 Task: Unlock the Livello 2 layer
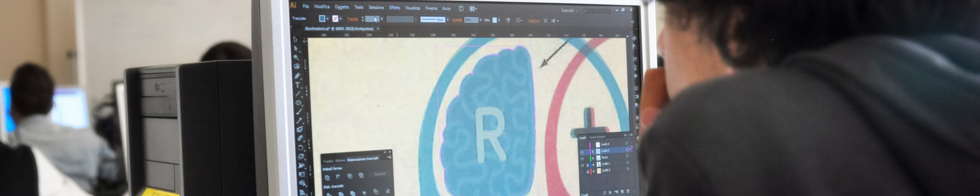[x=588, y=172]
